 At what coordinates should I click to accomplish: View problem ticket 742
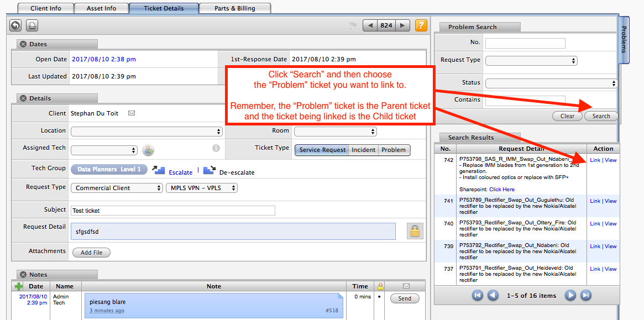pyautogui.click(x=610, y=160)
